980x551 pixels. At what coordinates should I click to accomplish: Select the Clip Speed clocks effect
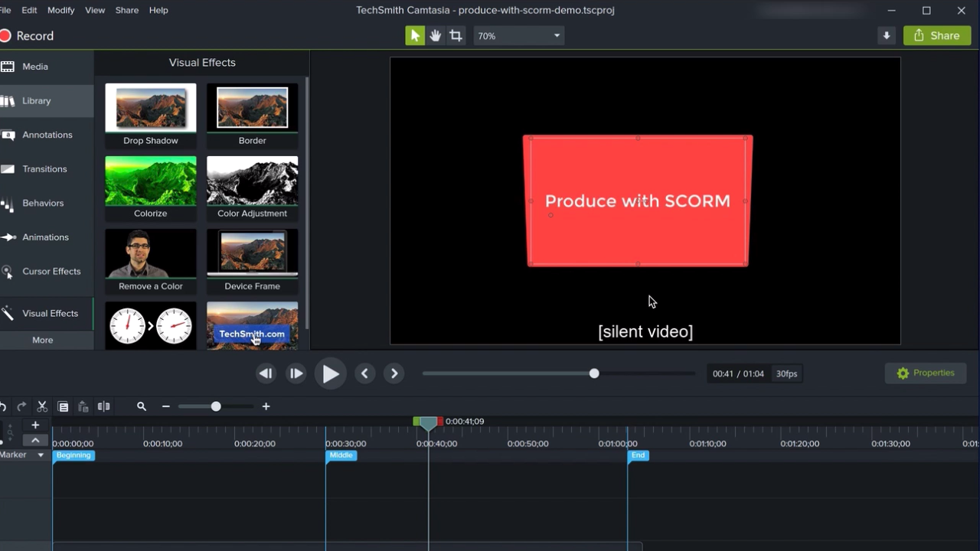[x=151, y=325]
